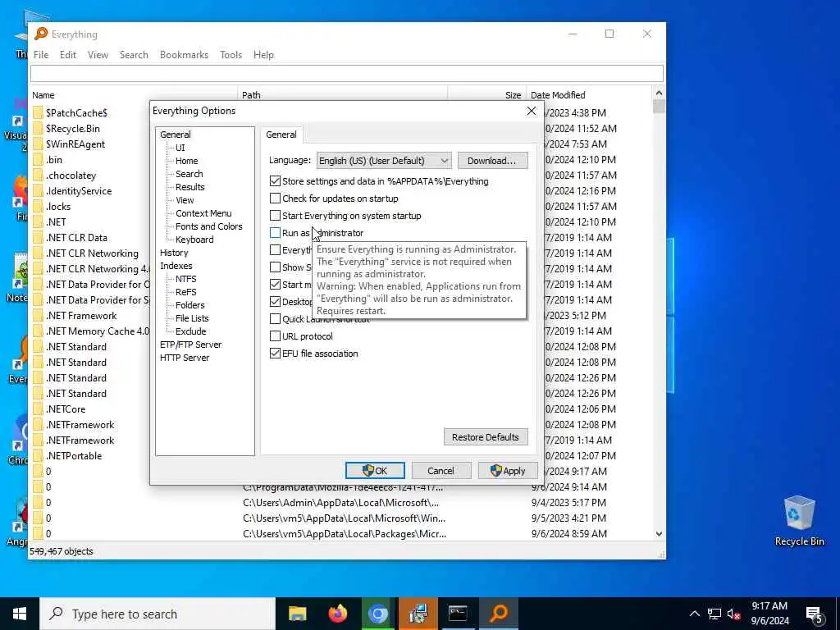Click Everything search taskbar icon

498,614
